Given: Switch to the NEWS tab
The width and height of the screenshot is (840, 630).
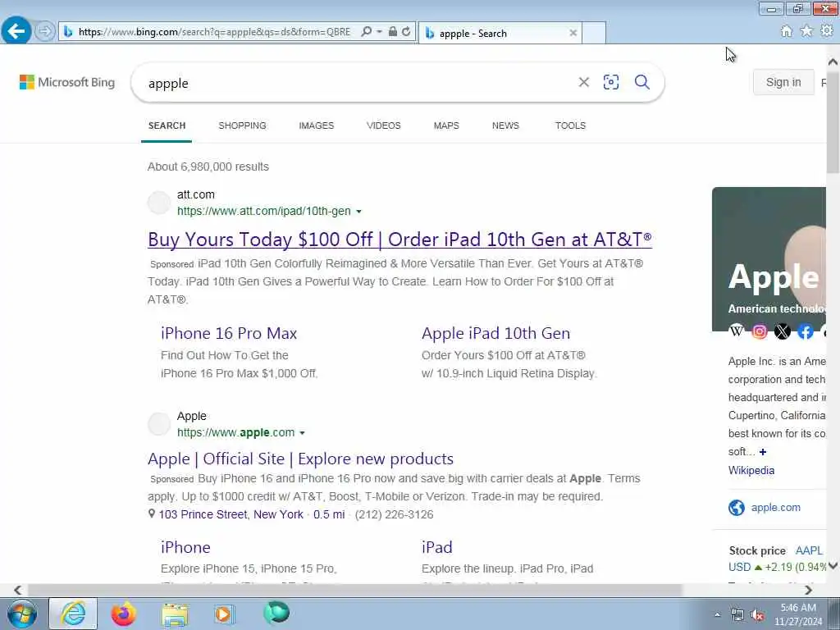Looking at the screenshot, I should [505, 126].
